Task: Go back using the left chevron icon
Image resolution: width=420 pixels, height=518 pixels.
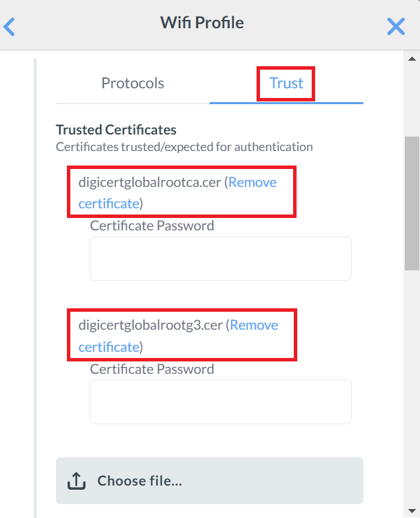Action: click(10, 27)
